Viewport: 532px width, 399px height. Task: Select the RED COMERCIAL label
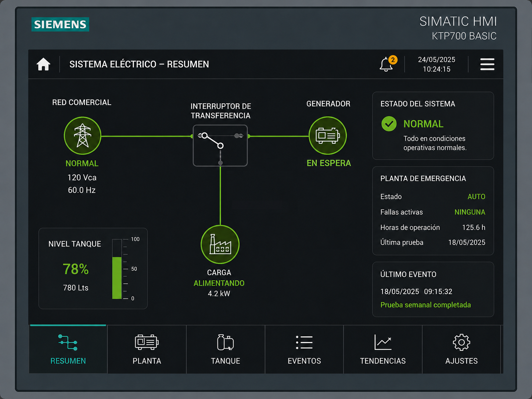[82, 103]
